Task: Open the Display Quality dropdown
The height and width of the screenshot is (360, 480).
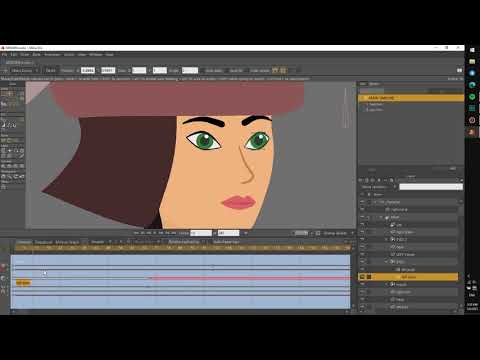Action: tap(338, 233)
